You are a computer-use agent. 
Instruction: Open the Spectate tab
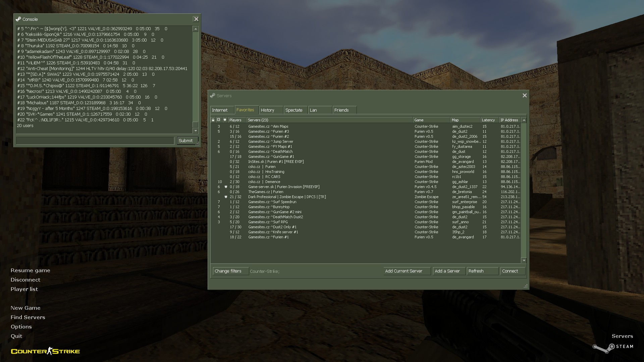pos(295,110)
